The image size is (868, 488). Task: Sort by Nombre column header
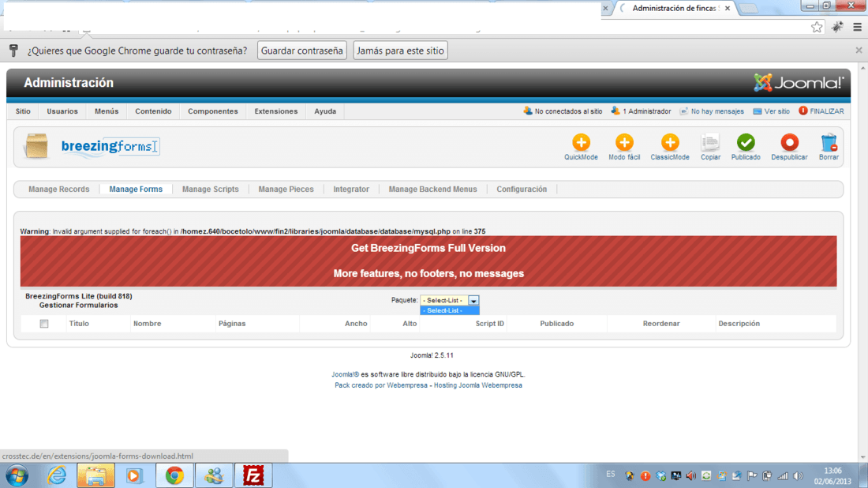(148, 324)
